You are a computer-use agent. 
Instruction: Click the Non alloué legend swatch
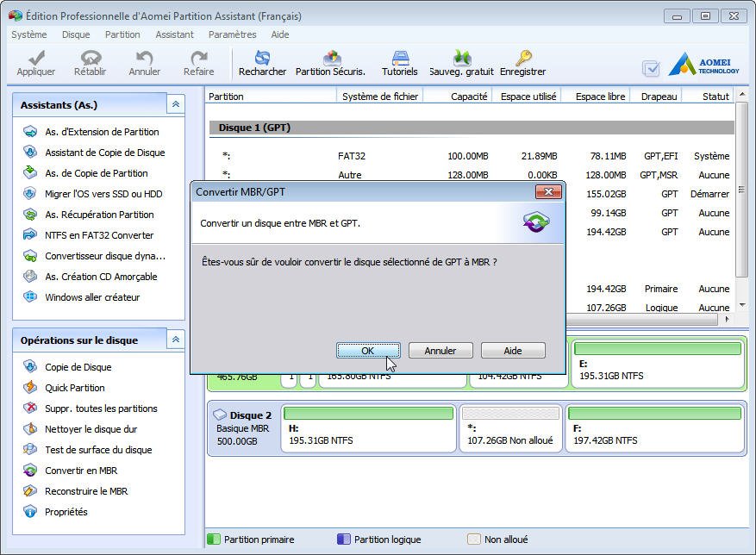click(474, 539)
